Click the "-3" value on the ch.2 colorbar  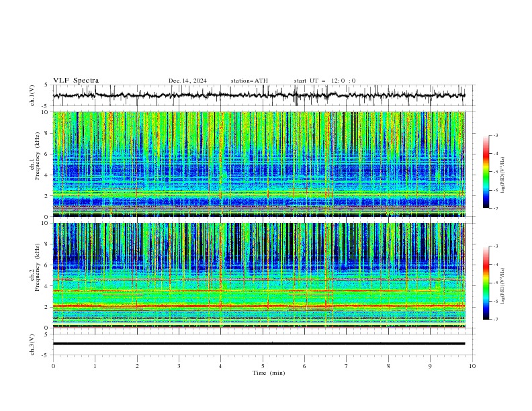[x=495, y=246]
